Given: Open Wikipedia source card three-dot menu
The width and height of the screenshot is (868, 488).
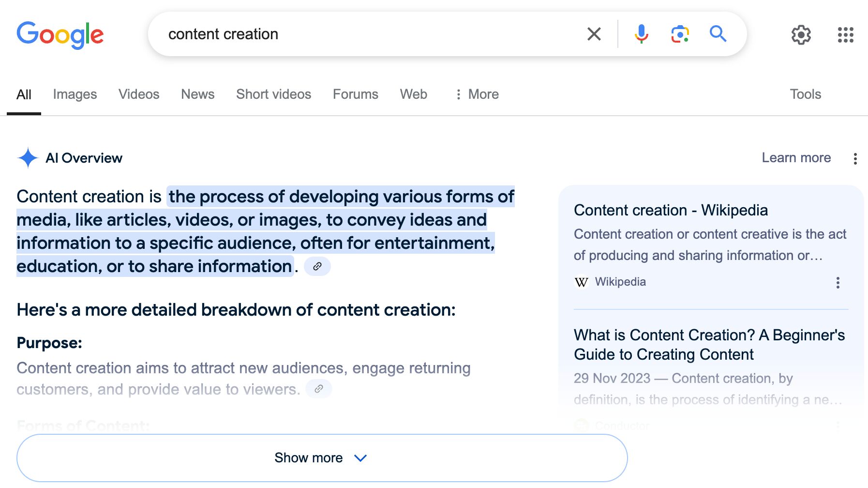Looking at the screenshot, I should click(x=838, y=283).
